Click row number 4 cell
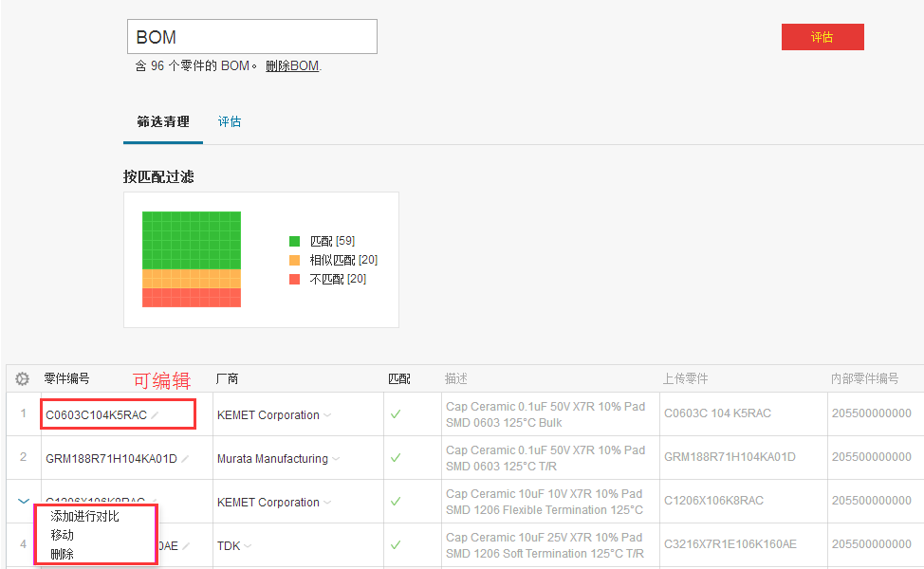The width and height of the screenshot is (924, 569). click(23, 544)
